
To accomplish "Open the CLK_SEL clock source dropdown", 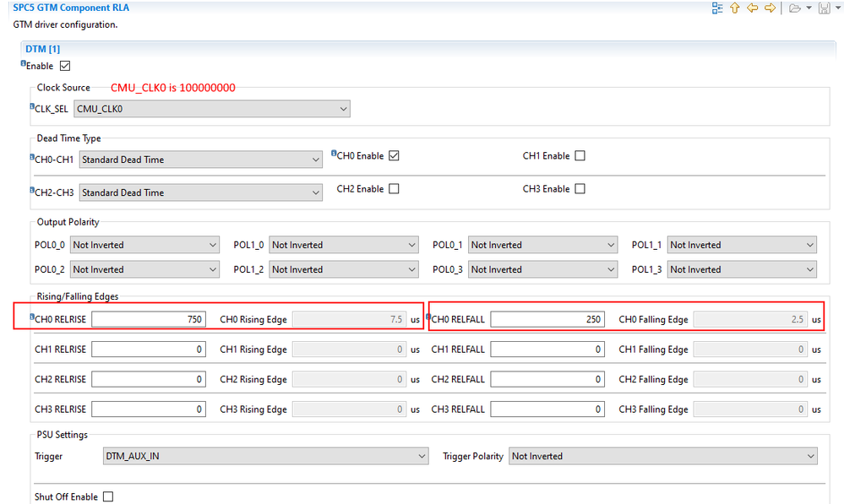I will point(212,109).
